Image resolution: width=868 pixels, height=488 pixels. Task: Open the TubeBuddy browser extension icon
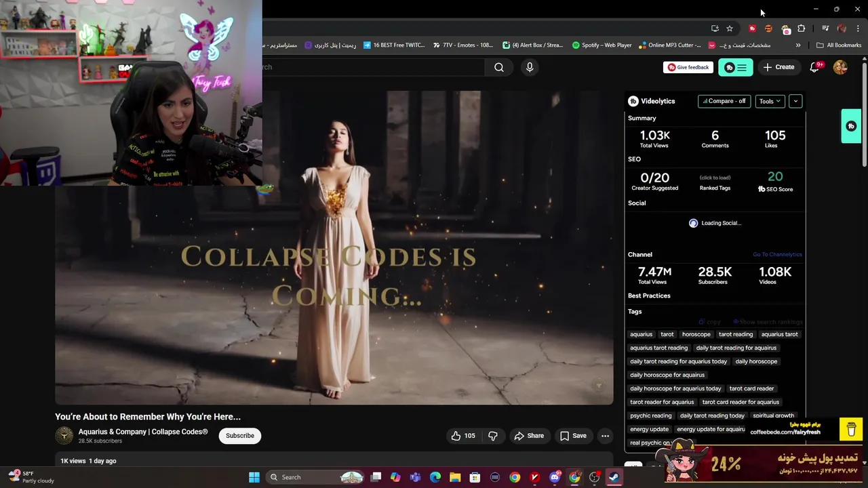click(752, 28)
